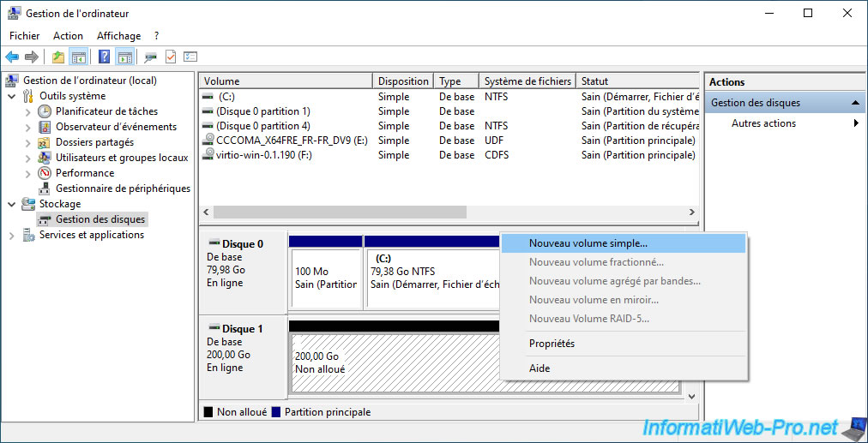
Task: Click the Services et applications icon
Action: pos(28,235)
